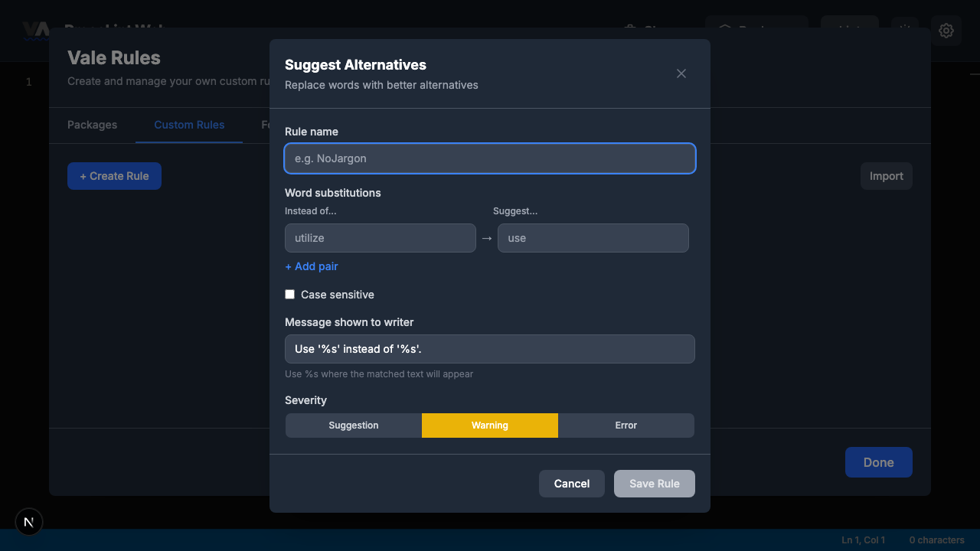Click the circular N badge bottom left
Image resolution: width=980 pixels, height=551 pixels.
point(28,522)
